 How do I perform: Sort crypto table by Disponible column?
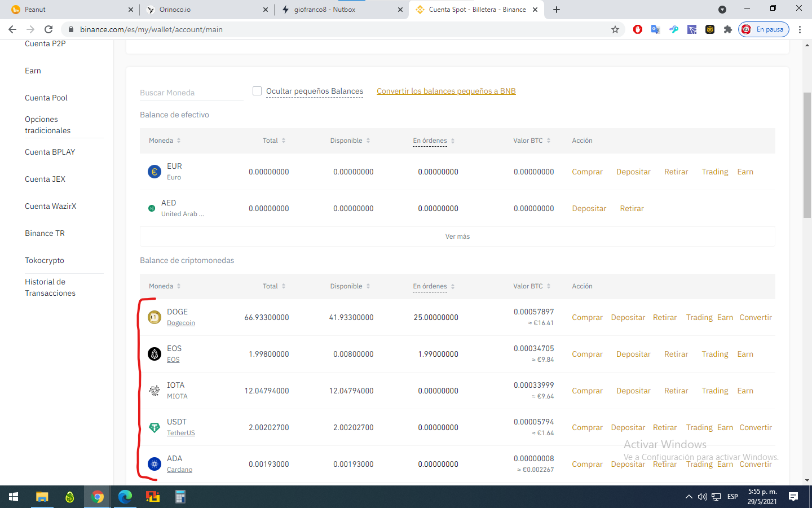point(350,286)
